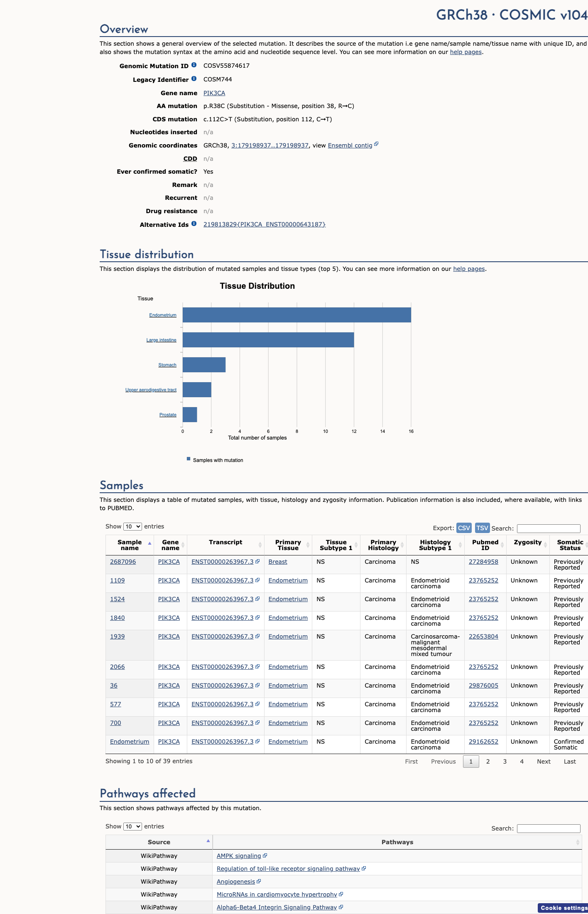The width and height of the screenshot is (588, 914).
Task: Sort by Zygosity column arrows
Action: [545, 545]
